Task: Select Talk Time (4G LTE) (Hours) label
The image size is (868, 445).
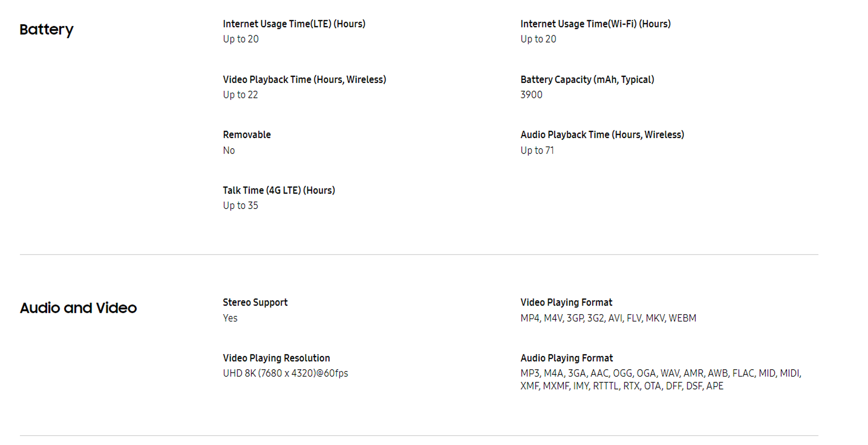Action: [x=279, y=190]
